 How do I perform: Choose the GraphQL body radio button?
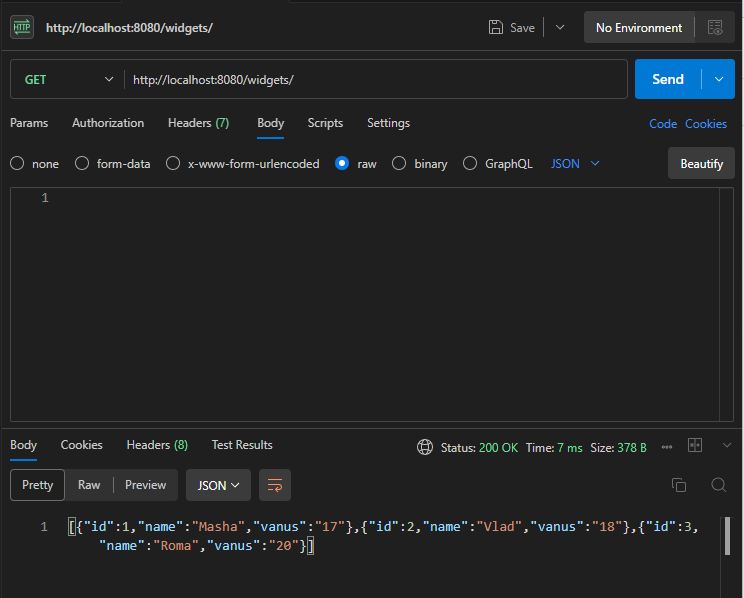(470, 163)
